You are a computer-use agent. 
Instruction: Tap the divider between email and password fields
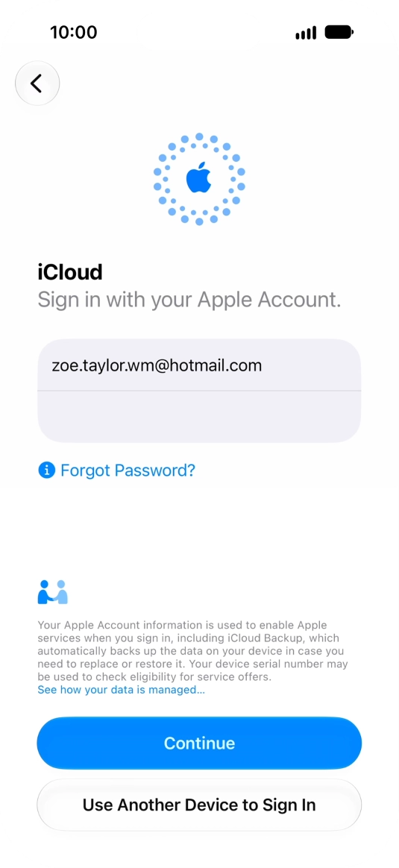[199, 391]
